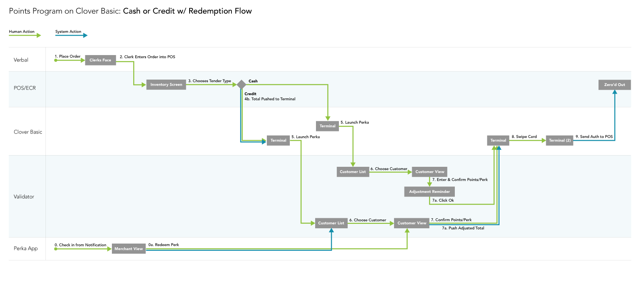Click the Clerks Face box
Image resolution: width=644 pixels, height=293 pixels.
(100, 60)
